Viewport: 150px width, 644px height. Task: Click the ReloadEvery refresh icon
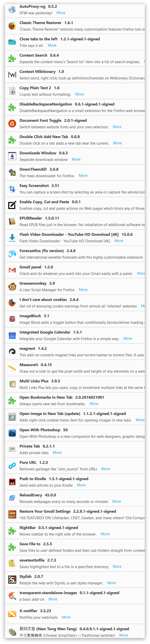click(12, 498)
